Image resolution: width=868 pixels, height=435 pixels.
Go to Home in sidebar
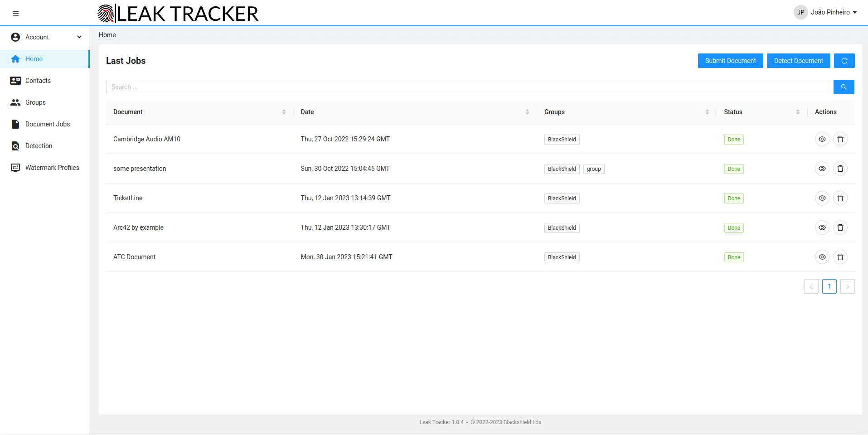click(44, 59)
